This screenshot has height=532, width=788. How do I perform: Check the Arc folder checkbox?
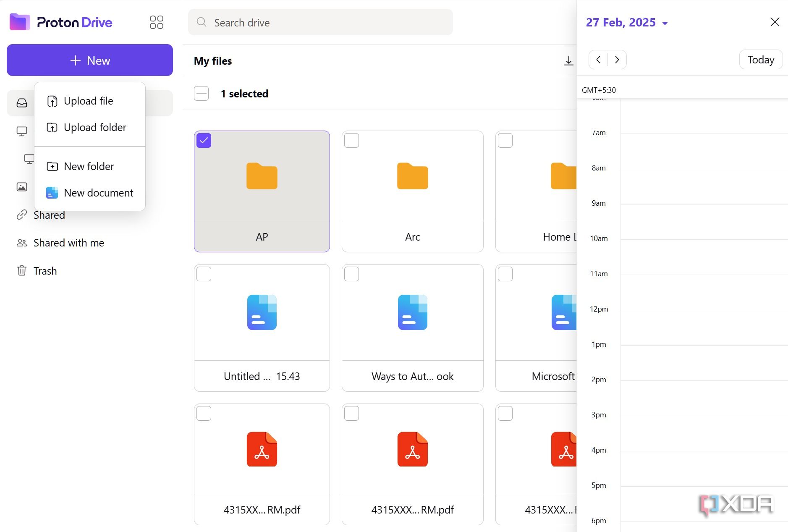tap(351, 141)
